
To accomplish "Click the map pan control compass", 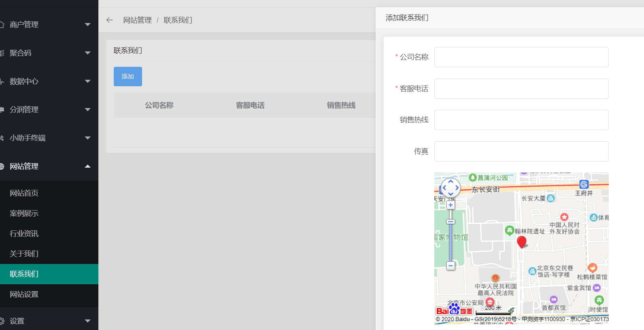I will coord(451,188).
